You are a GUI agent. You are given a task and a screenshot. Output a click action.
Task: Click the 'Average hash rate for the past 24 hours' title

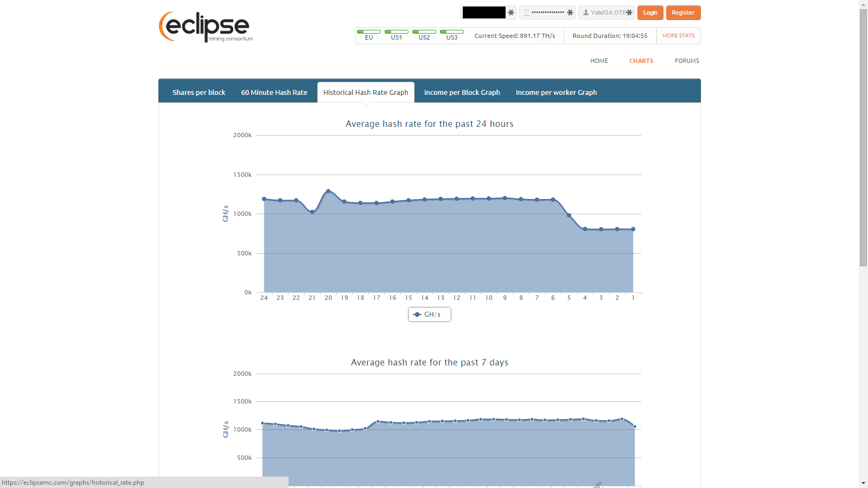click(x=430, y=124)
